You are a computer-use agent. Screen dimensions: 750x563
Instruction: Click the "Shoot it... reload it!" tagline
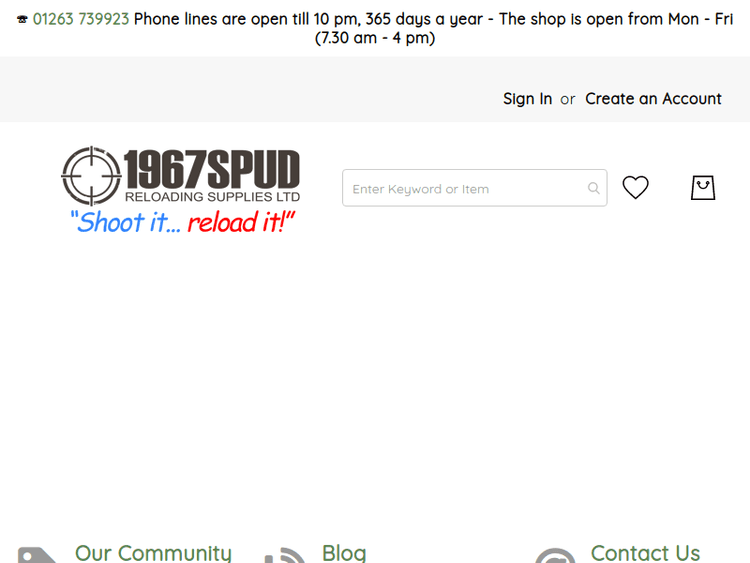tap(182, 222)
